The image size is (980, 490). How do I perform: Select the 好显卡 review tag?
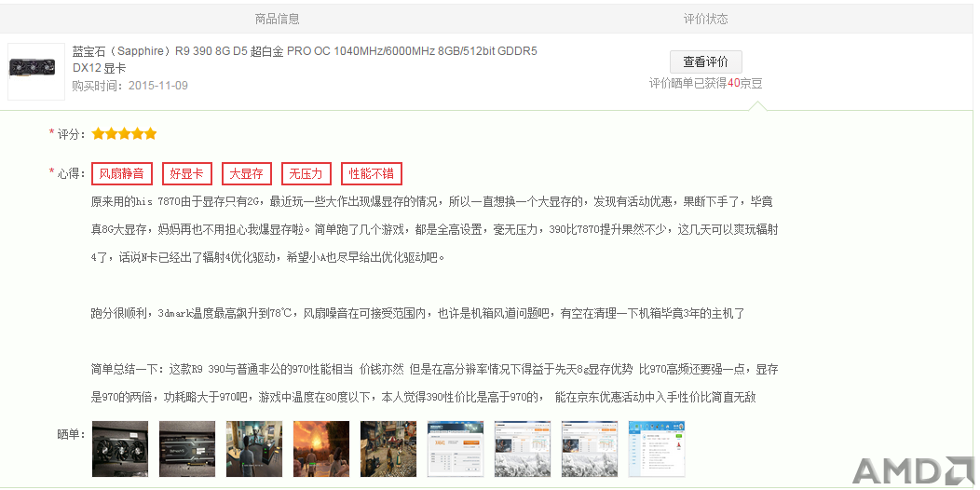(187, 174)
